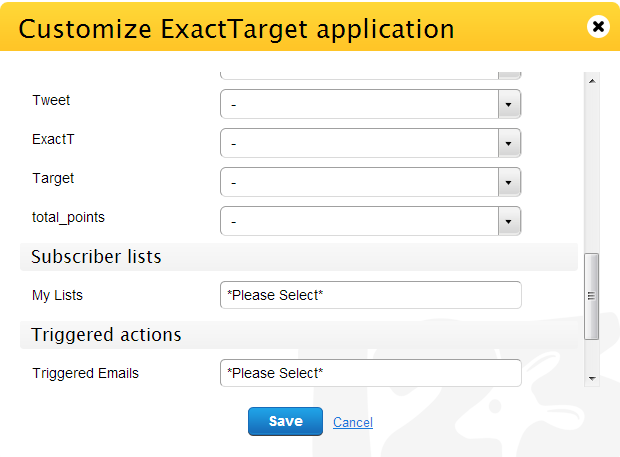This screenshot has width=620, height=457.
Task: Click the Triggered Emails label
Action: [x=85, y=373]
